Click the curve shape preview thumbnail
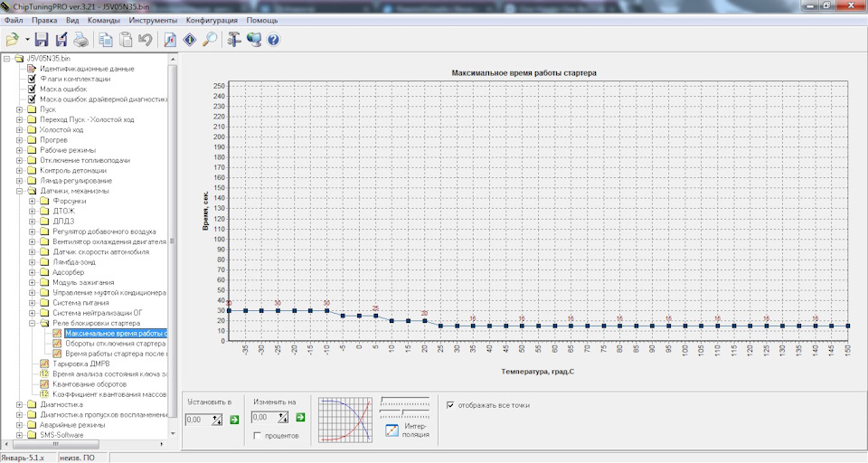Image resolution: width=868 pixels, height=463 pixels. point(345,420)
